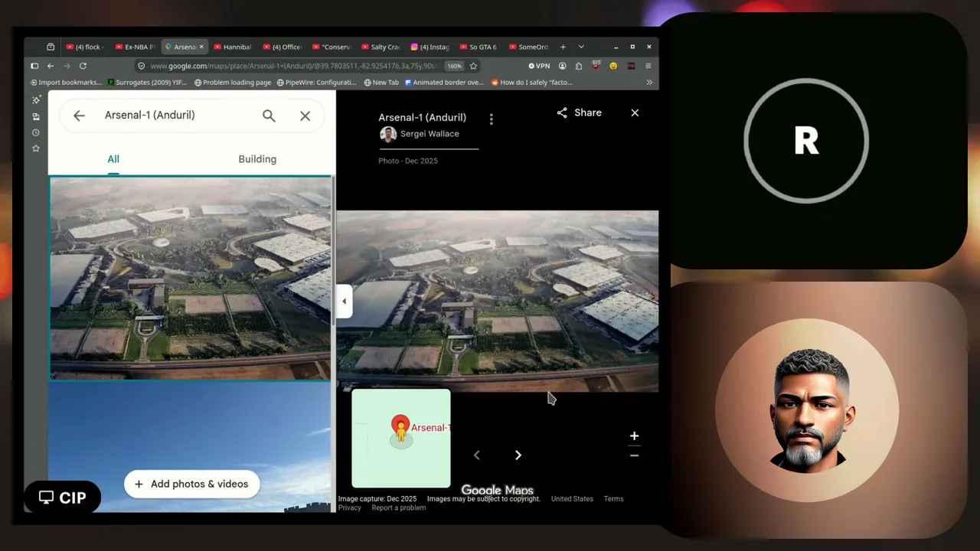Switch to the '(4) Officer' tab
Image resolution: width=980 pixels, height=551 pixels.
click(282, 47)
